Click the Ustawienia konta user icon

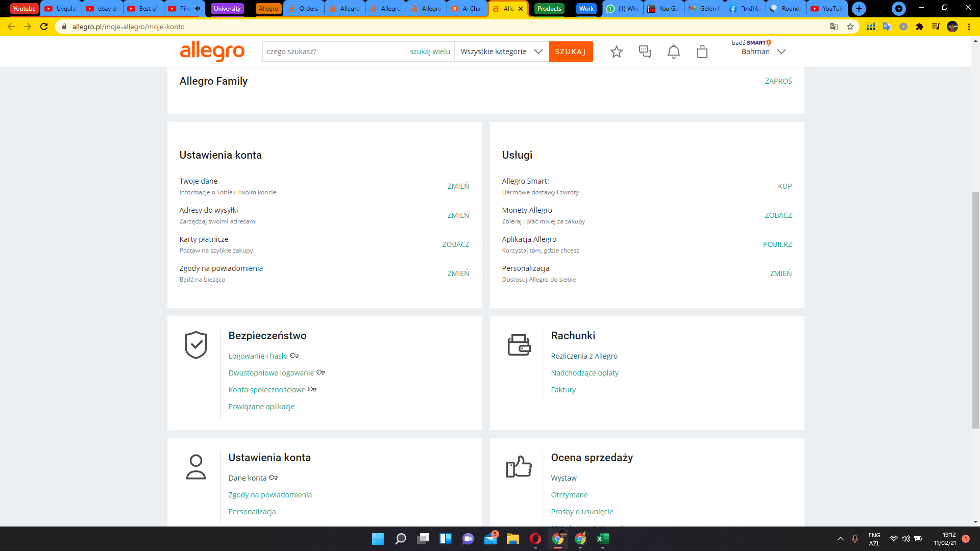tap(195, 467)
